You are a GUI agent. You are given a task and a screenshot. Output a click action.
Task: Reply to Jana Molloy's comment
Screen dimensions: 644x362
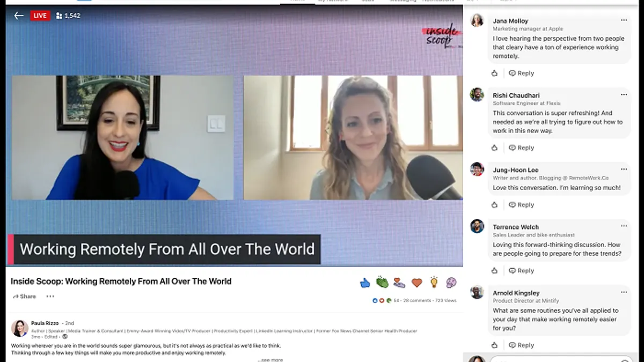[x=522, y=73]
